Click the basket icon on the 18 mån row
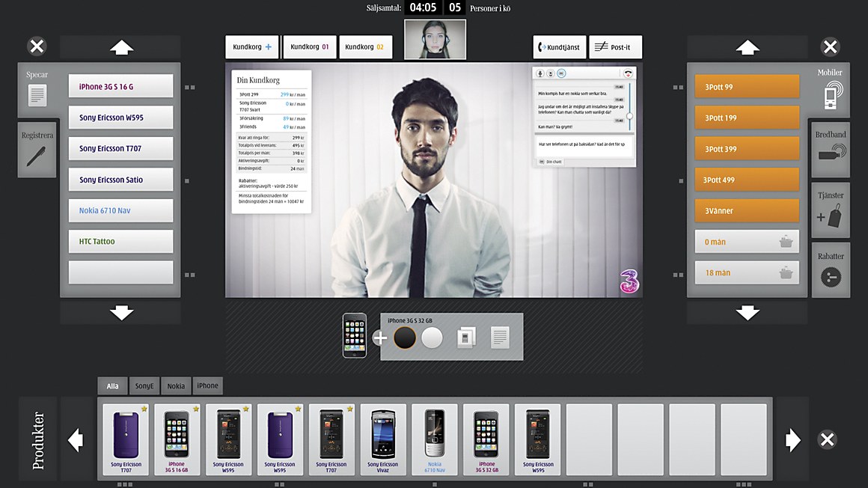Viewport: 868px width, 488px height. pos(786,273)
